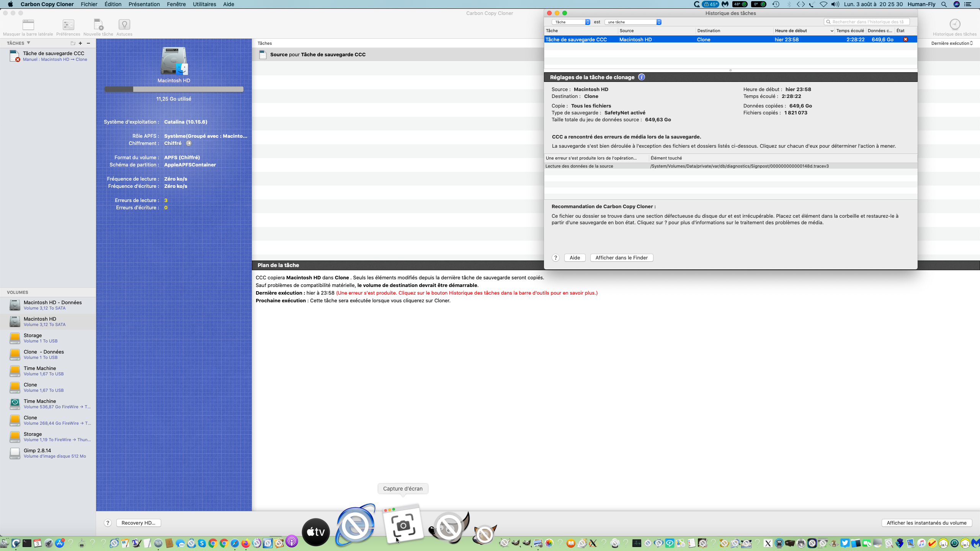The image size is (980, 551).
Task: Select Tâche de sauvegarde CCC history row
Action: click(x=730, y=39)
